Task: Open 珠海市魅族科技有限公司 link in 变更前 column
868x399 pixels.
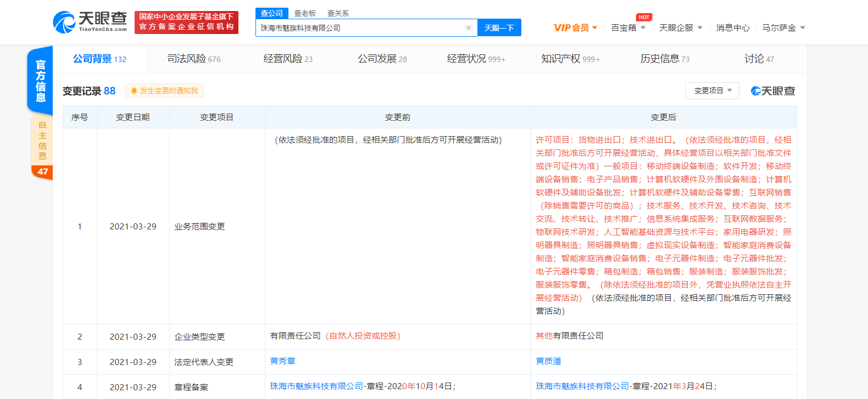Action: coord(316,386)
